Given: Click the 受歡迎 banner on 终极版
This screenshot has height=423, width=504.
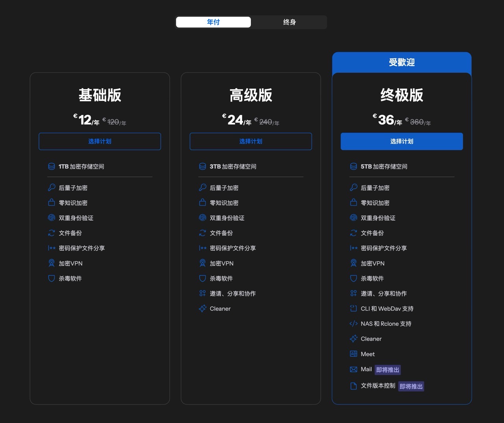Looking at the screenshot, I should click(x=402, y=63).
